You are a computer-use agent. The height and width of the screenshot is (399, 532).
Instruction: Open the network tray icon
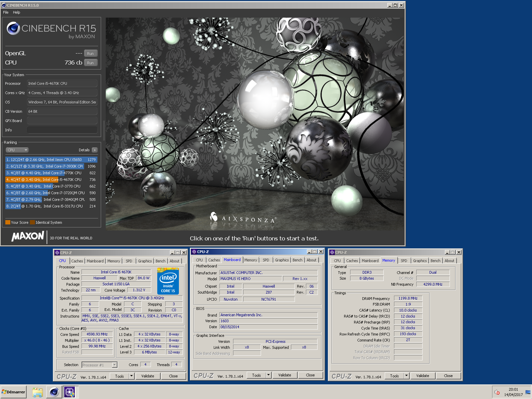coord(528,392)
